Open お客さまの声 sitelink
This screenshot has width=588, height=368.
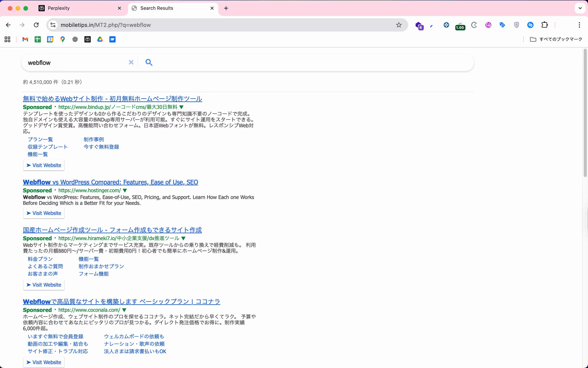pos(43,274)
